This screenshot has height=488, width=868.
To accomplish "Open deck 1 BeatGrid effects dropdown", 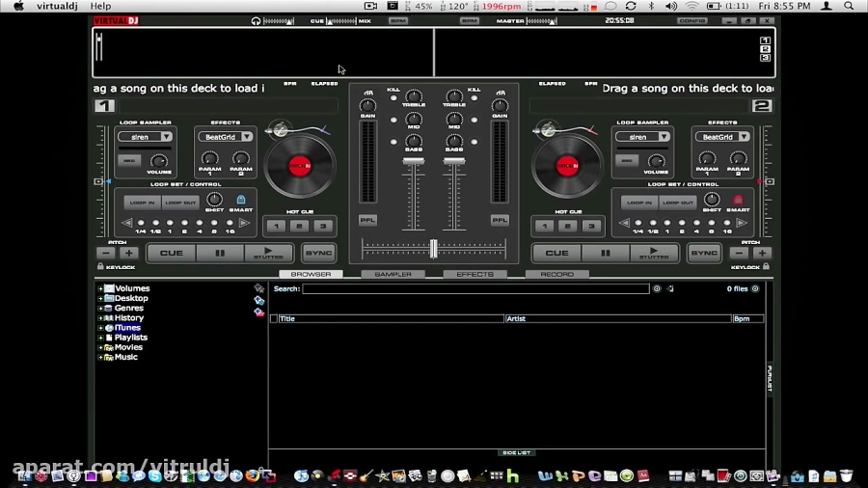I will 246,137.
